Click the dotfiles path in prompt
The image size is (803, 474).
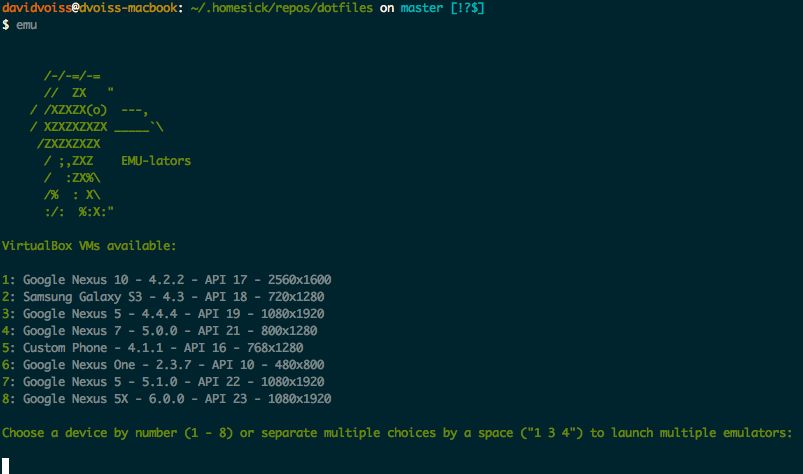click(282, 8)
